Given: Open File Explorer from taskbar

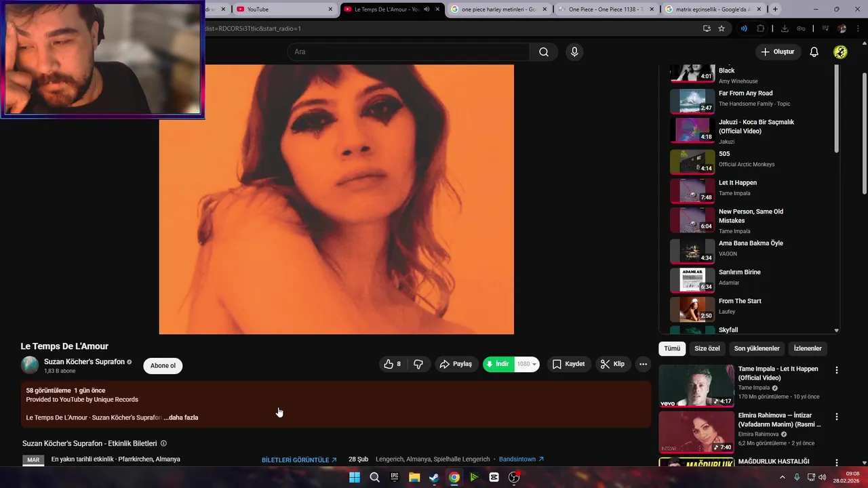Looking at the screenshot, I should 414,477.
